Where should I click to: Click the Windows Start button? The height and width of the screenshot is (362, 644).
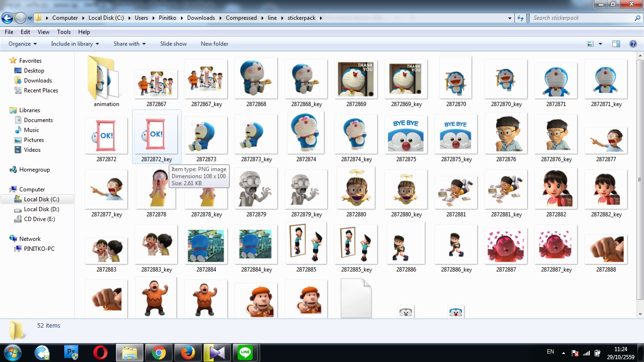12,353
